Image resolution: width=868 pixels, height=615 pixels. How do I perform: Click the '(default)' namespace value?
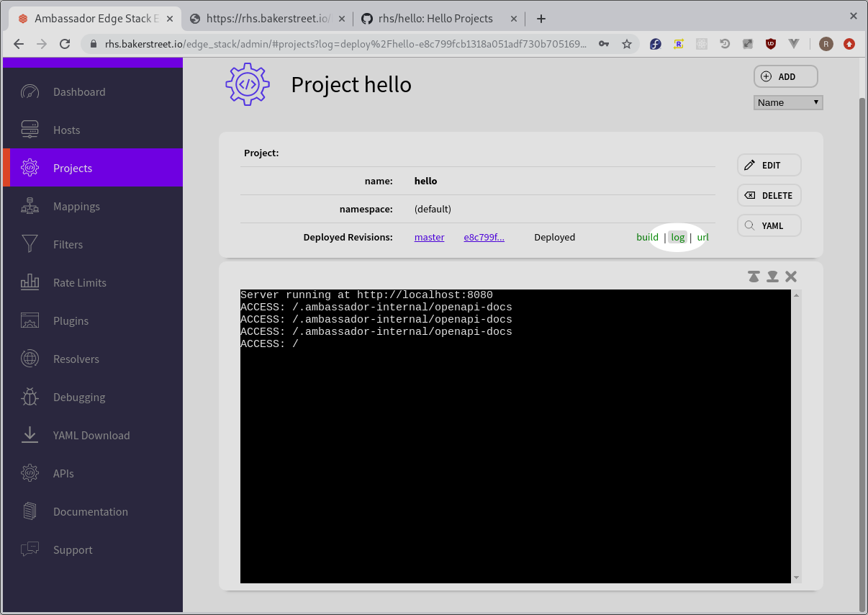[433, 209]
